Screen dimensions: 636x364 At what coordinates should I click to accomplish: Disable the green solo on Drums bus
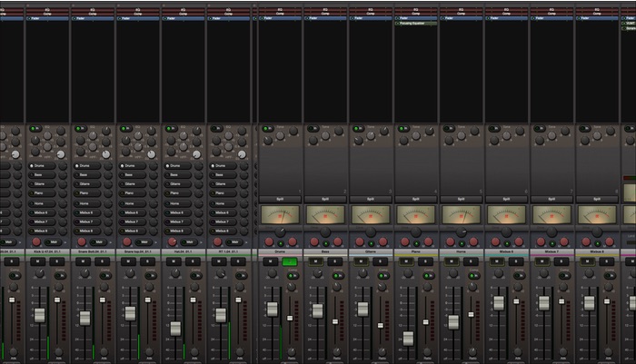[290, 261]
